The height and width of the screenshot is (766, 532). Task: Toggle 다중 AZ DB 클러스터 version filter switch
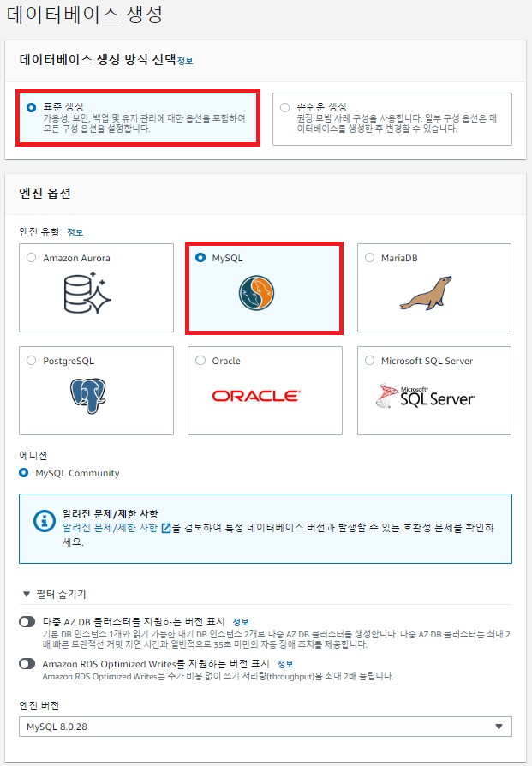(x=27, y=622)
